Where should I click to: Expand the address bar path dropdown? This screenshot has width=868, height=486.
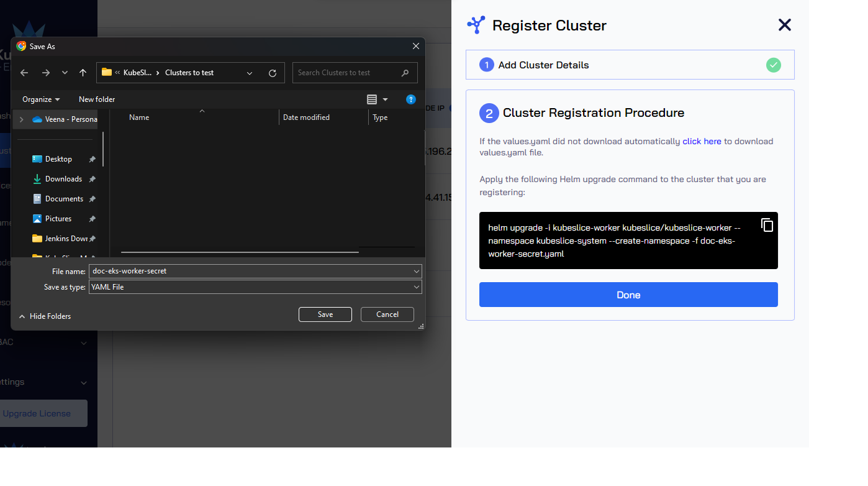tap(250, 73)
